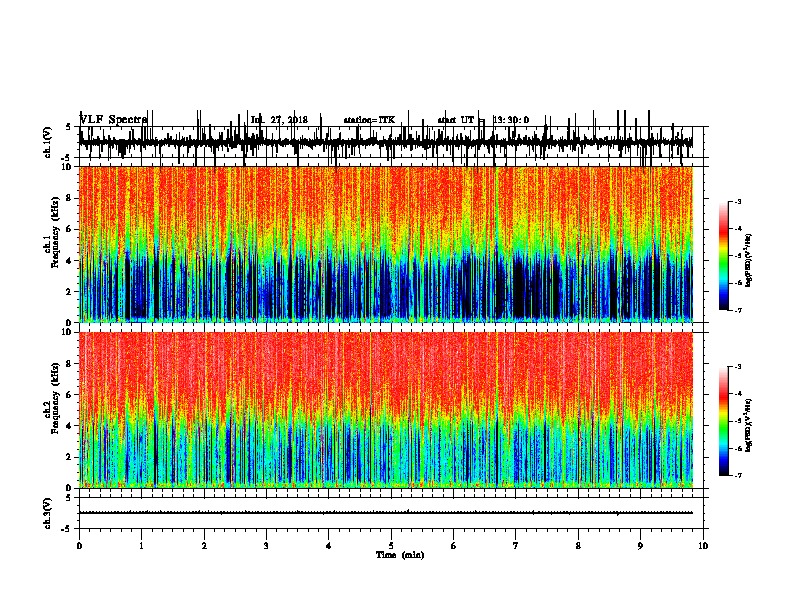Click the 'start UT = 13:30:0' header text
The height and width of the screenshot is (612, 792).
483,120
